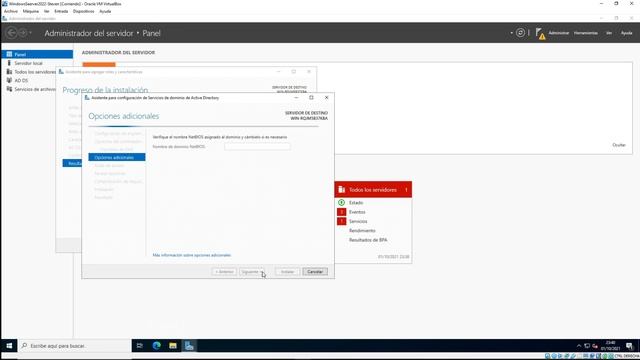Open Task View from the taskbar

(x=140, y=346)
